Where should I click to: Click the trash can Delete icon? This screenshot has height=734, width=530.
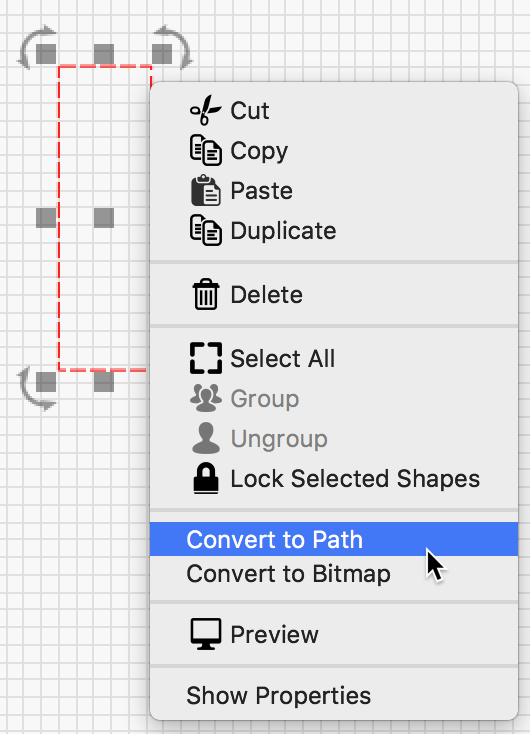tap(206, 294)
